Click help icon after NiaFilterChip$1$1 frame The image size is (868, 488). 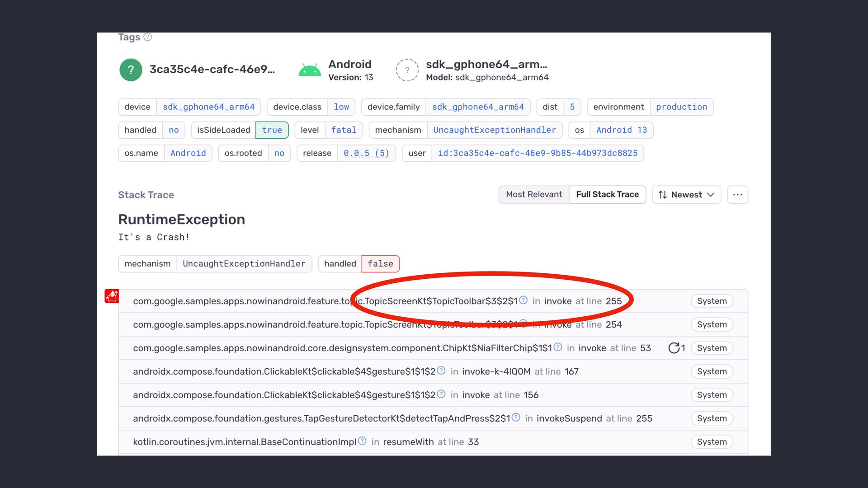pyautogui.click(x=558, y=347)
